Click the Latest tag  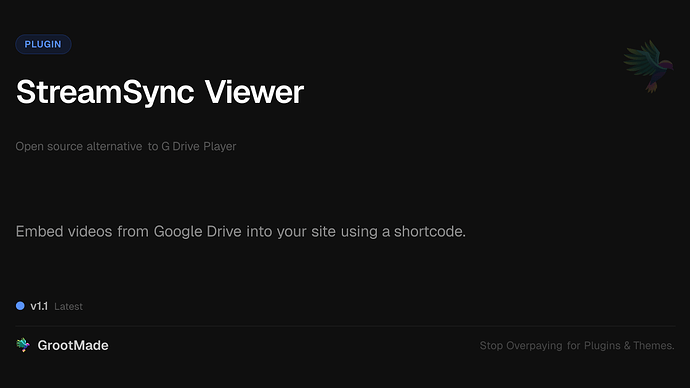click(x=68, y=307)
